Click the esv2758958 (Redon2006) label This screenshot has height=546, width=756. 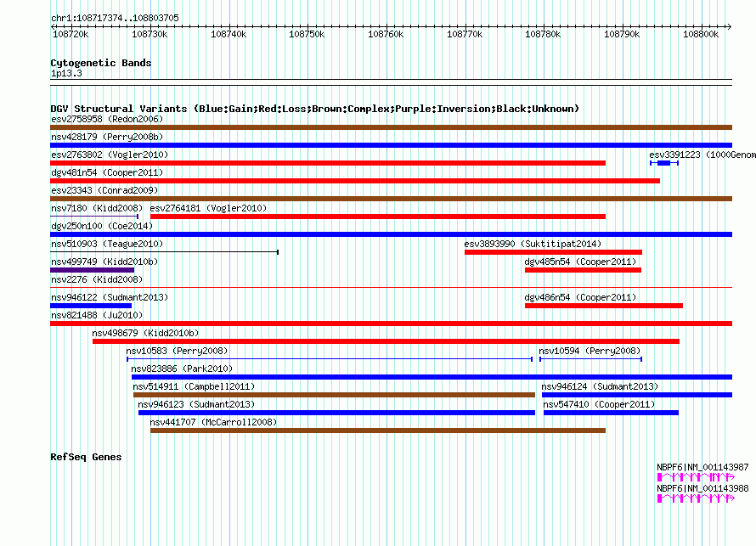[107, 119]
